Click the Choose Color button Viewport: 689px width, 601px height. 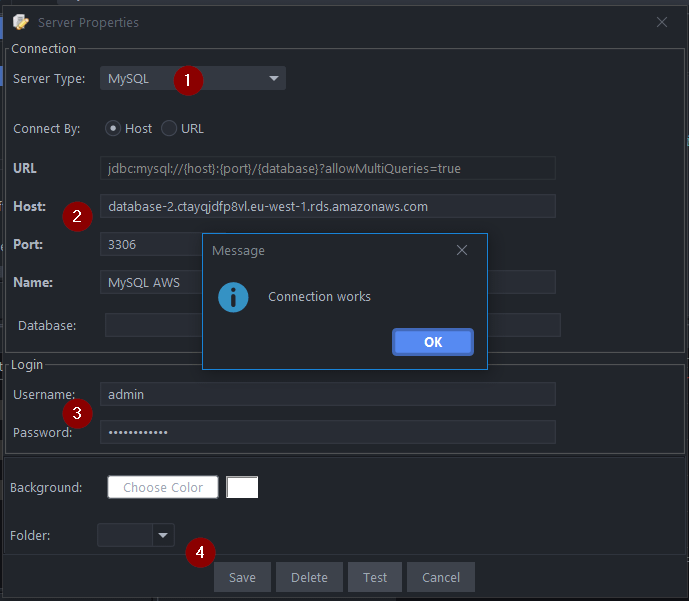pos(163,487)
